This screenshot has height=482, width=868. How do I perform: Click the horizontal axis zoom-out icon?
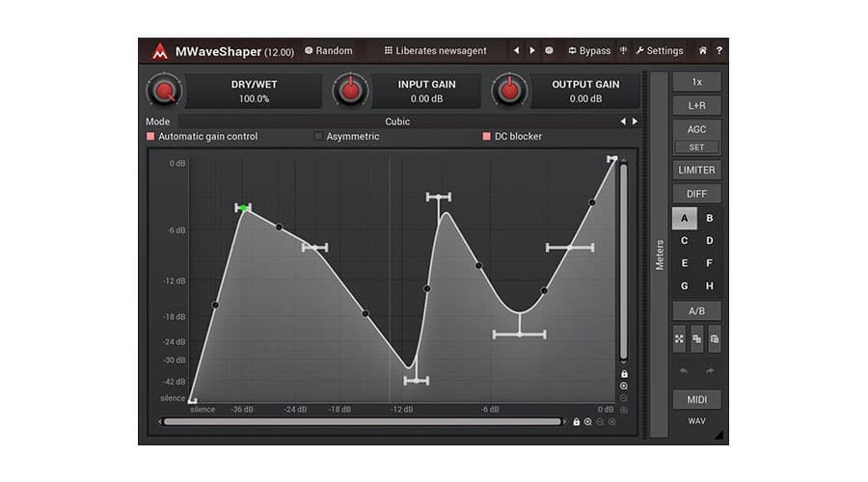click(x=600, y=421)
